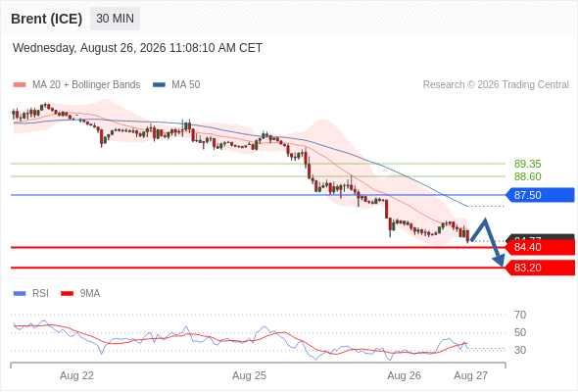Click the Brent (ICE) title
578x392 pixels.
[46, 19]
